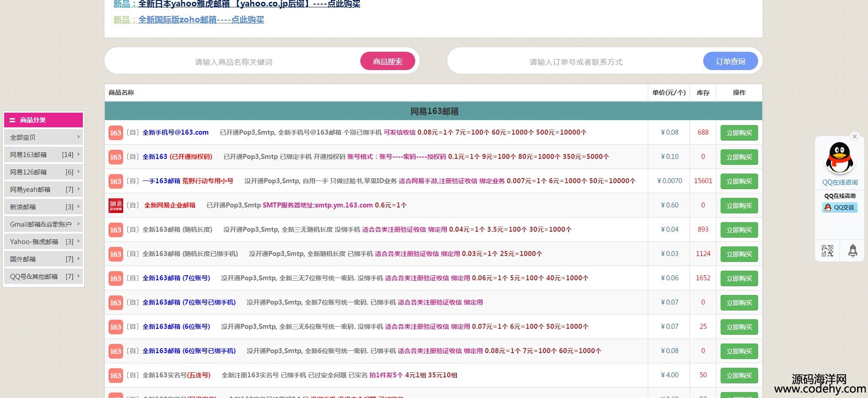This screenshot has width=868, height=398.
Task: Open product link 全新163 (已开通授权码)
Action: click(x=177, y=157)
